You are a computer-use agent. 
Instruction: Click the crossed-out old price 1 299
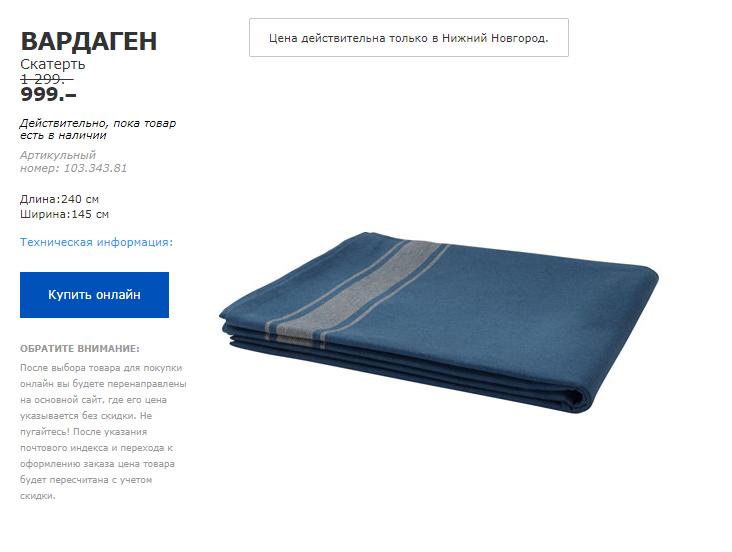[47, 79]
